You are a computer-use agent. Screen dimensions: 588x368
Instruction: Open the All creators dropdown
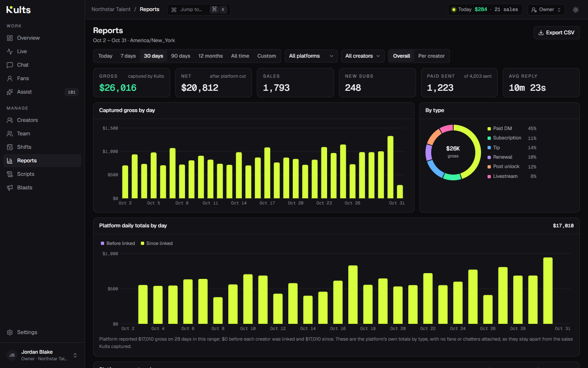coord(363,56)
